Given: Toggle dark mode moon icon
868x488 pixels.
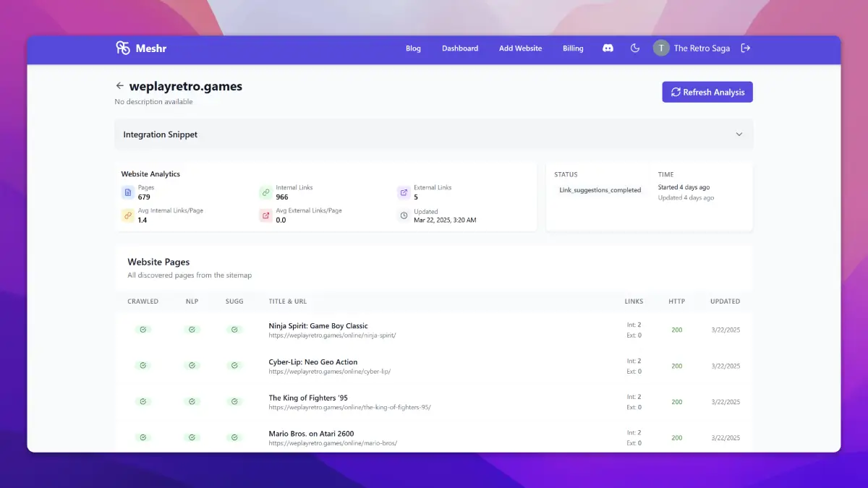Looking at the screenshot, I should click(635, 48).
